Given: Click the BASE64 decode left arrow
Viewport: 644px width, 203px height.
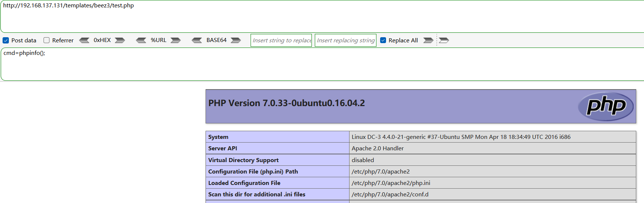Looking at the screenshot, I should [x=197, y=40].
